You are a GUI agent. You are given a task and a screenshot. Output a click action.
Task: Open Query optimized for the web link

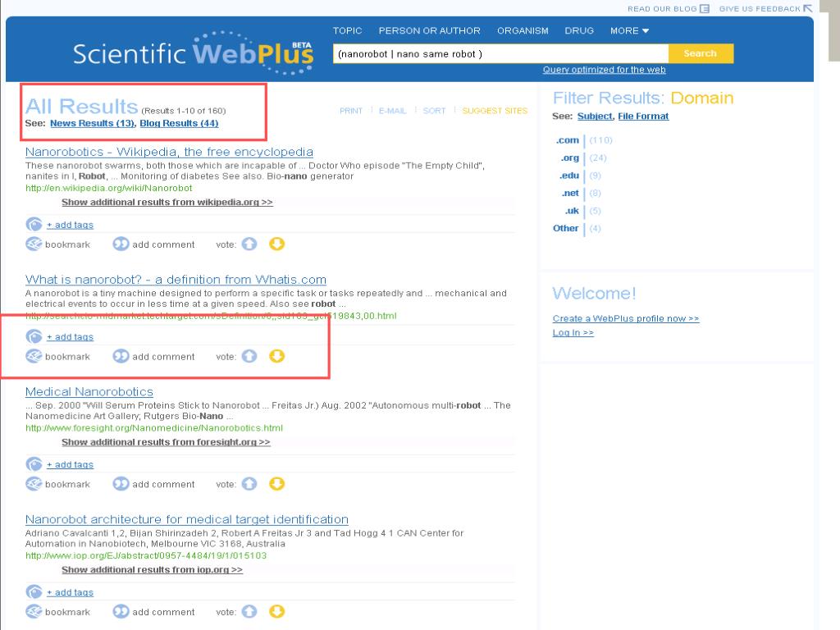click(x=605, y=70)
